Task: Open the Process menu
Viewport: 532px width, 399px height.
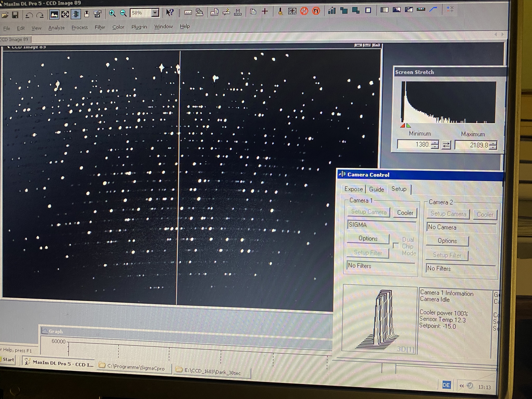Action: [x=79, y=28]
